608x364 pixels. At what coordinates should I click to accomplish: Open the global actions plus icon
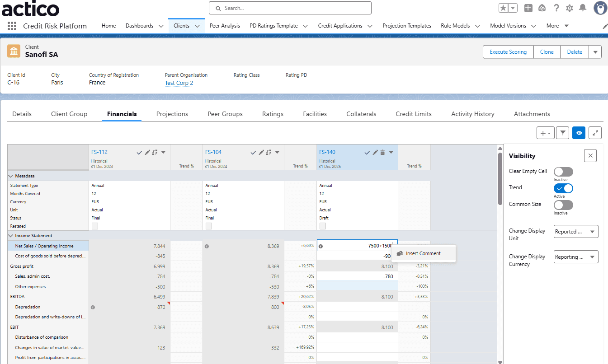pyautogui.click(x=528, y=8)
